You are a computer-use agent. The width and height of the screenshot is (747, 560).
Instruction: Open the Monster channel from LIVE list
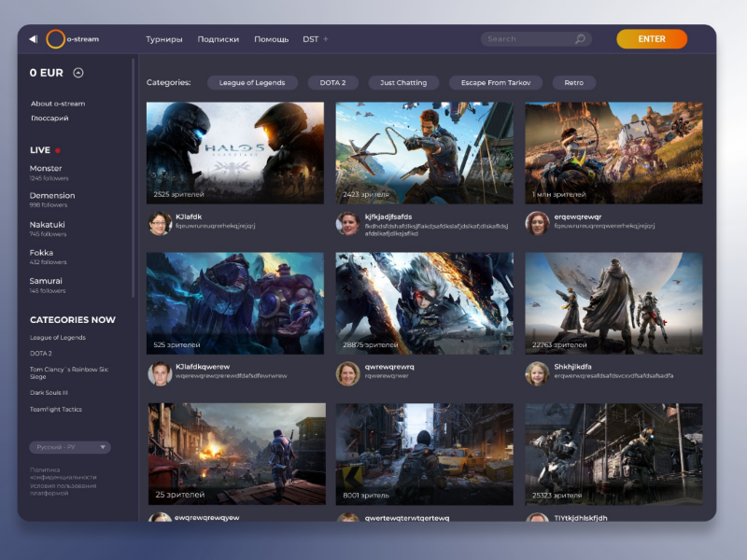tap(44, 168)
